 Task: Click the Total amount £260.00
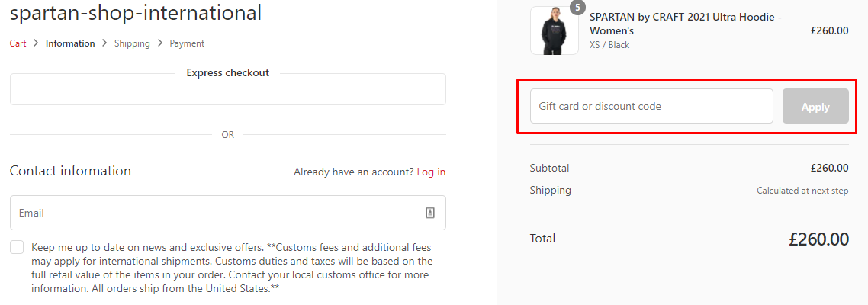818,239
